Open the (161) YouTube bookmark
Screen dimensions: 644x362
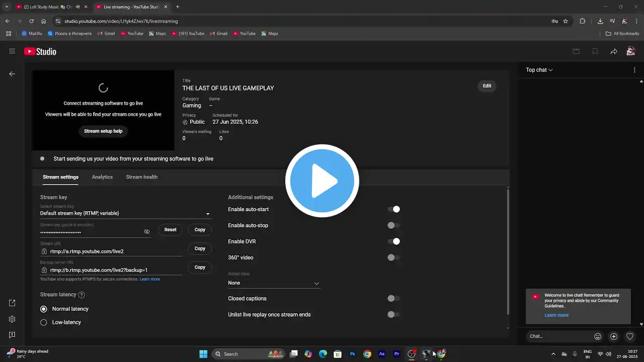click(x=188, y=34)
